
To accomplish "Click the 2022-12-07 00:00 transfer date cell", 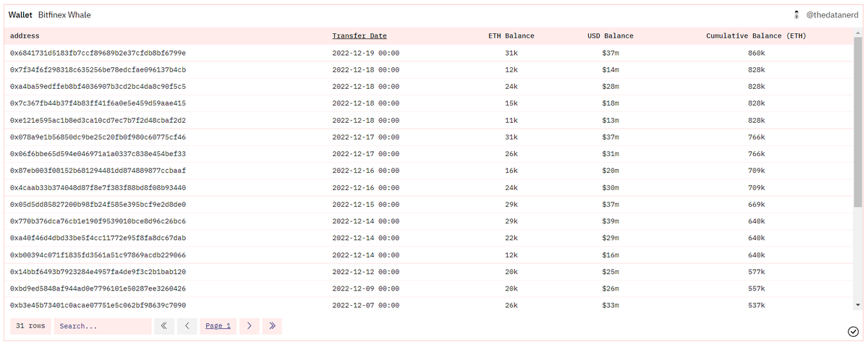I will pos(365,305).
